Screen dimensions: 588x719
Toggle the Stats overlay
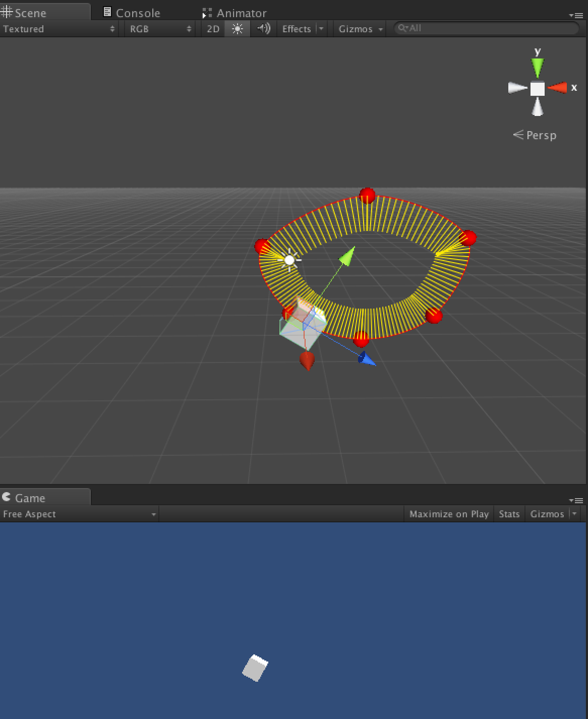pos(509,514)
